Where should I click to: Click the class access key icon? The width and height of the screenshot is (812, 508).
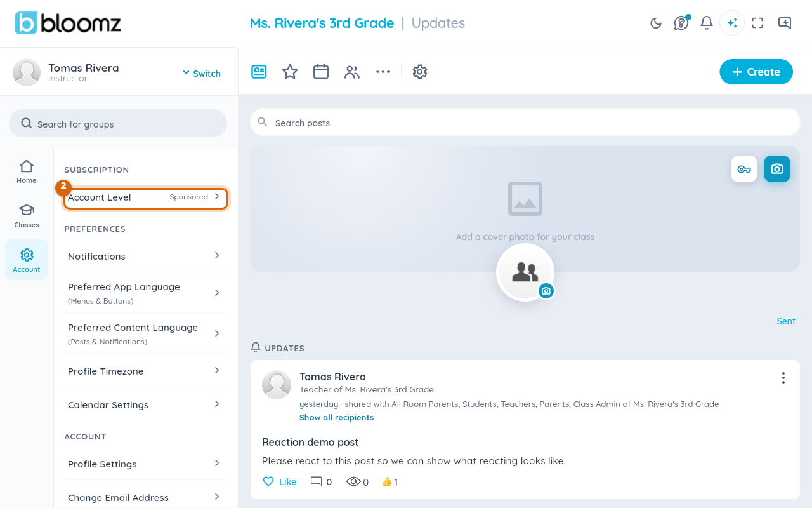point(744,169)
